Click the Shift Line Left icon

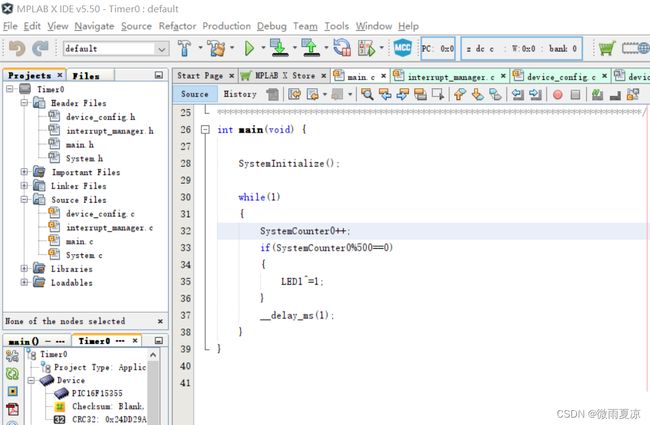[517, 95]
